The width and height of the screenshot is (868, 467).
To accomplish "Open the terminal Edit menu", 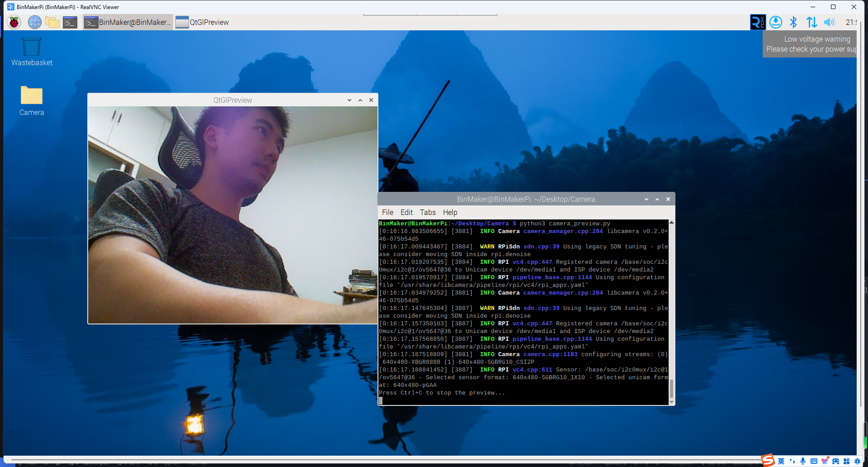I will (x=406, y=212).
